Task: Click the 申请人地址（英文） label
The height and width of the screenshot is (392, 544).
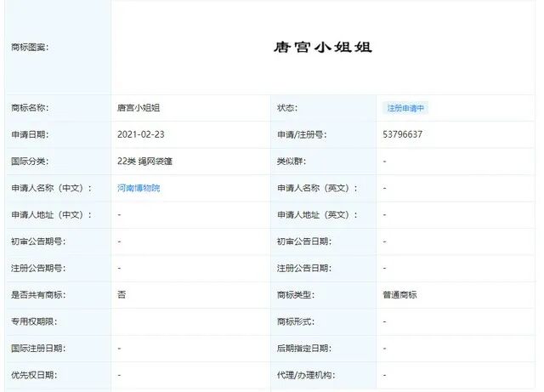Action: [317, 214]
